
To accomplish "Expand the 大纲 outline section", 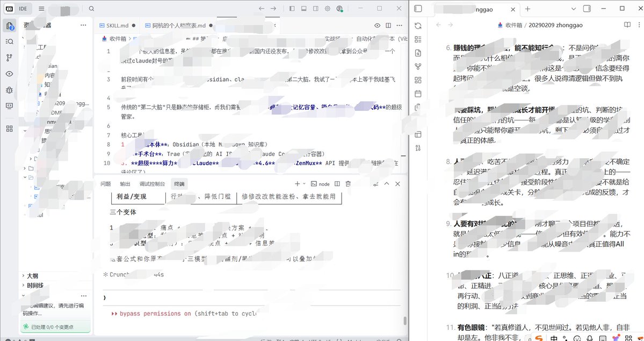I will pos(33,276).
